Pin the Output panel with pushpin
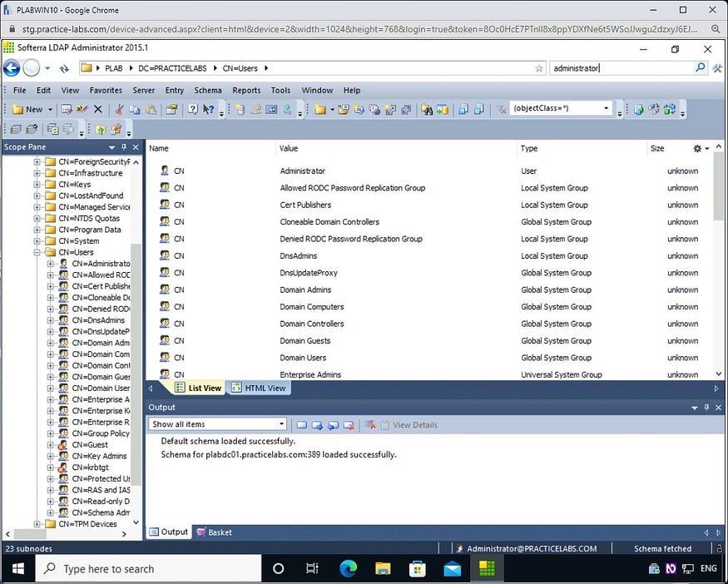The width and height of the screenshot is (728, 584). tap(706, 407)
